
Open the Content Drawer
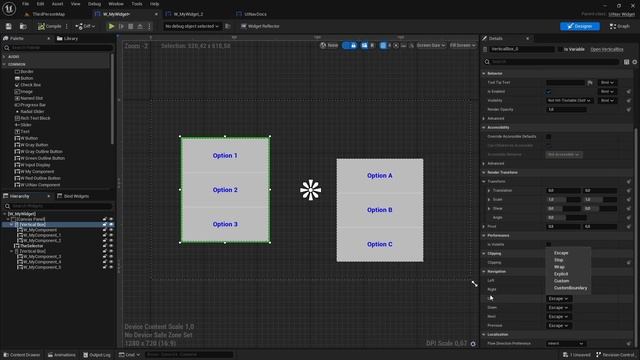(22, 355)
